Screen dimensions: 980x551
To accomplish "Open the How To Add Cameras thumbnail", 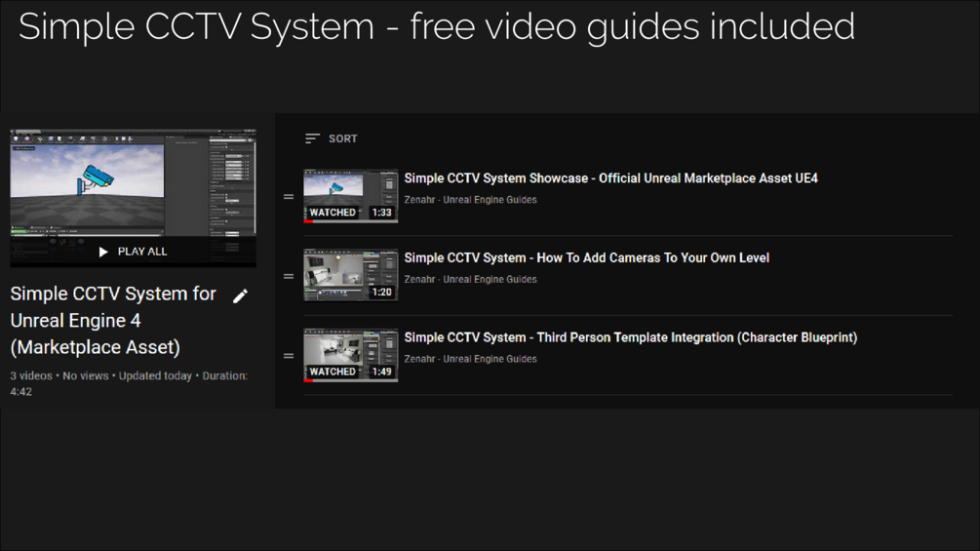I will [351, 275].
